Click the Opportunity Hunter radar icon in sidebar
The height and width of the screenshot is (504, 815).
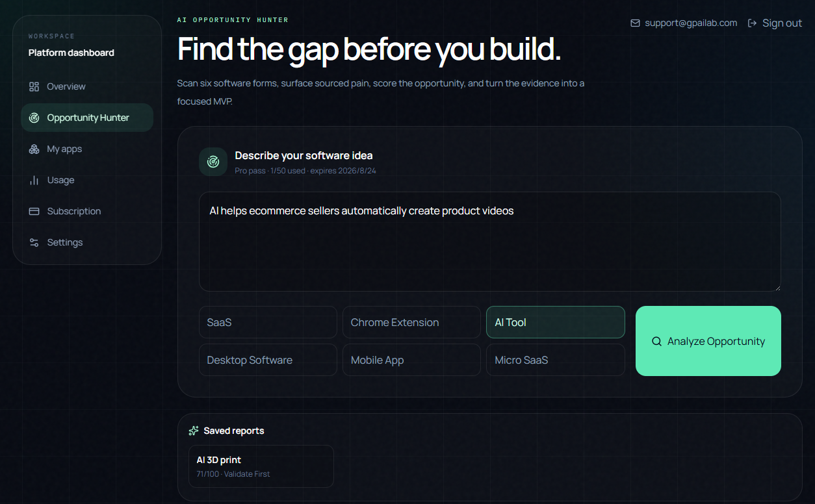34,118
